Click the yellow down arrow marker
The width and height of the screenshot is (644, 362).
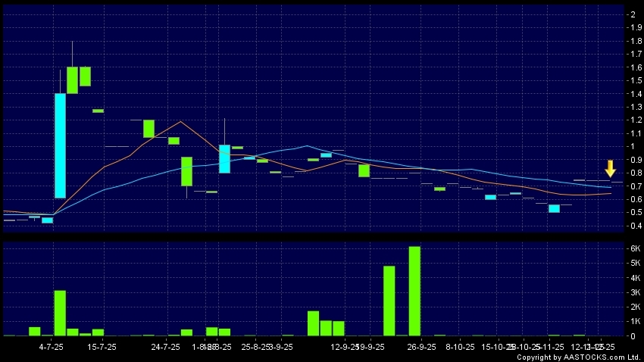611,168
